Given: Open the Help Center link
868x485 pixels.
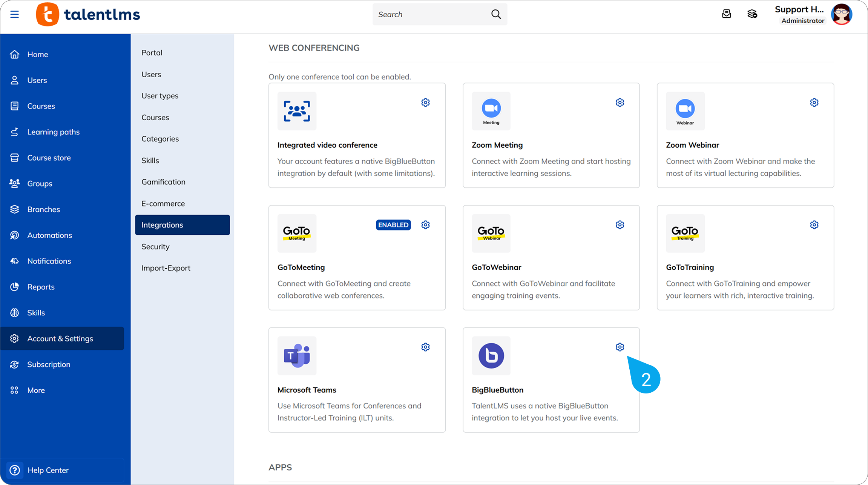Looking at the screenshot, I should click(x=48, y=470).
